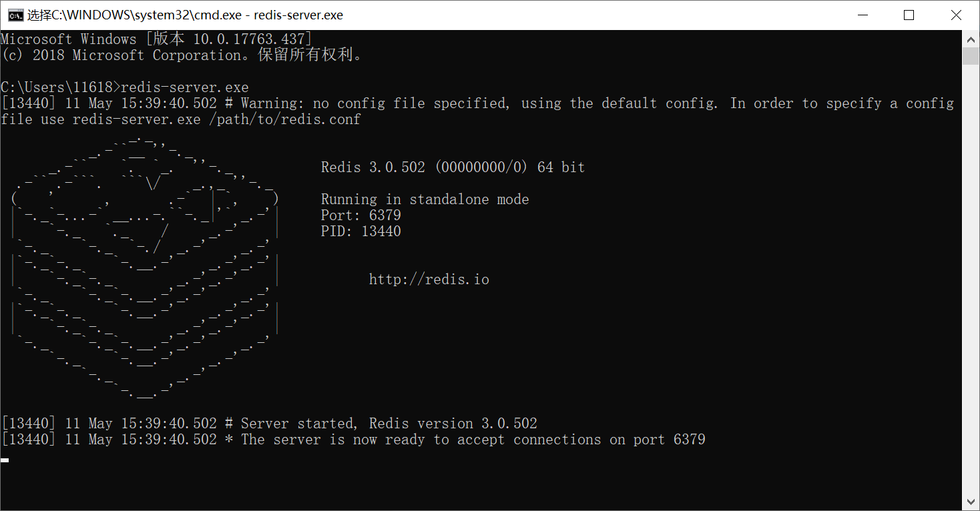Image resolution: width=980 pixels, height=511 pixels.
Task: Click the '(c) 2018 Microsoft Corporation' line
Action: coord(182,55)
